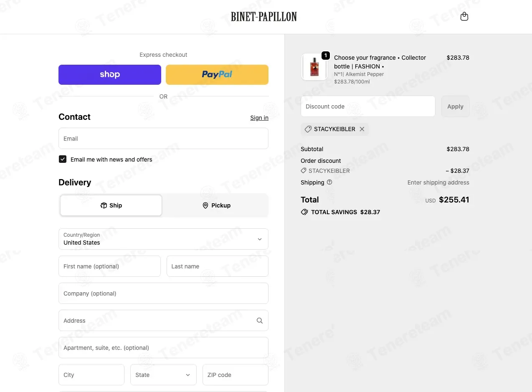The width and height of the screenshot is (532, 392).
Task: Click the discount tag icon beside STACYKEIBLER chip
Action: coord(308,129)
